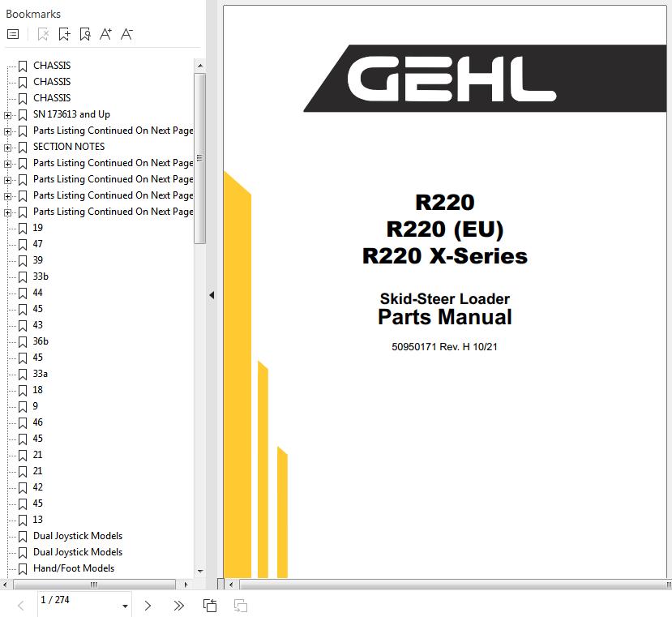Viewport: 672px width, 617px height.
Task: Click the delete bookmark icon
Action: click(x=43, y=34)
